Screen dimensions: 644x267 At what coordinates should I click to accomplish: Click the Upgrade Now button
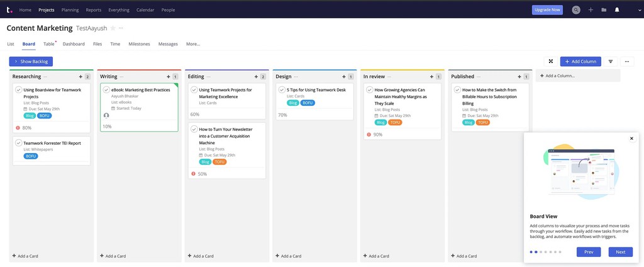click(548, 10)
